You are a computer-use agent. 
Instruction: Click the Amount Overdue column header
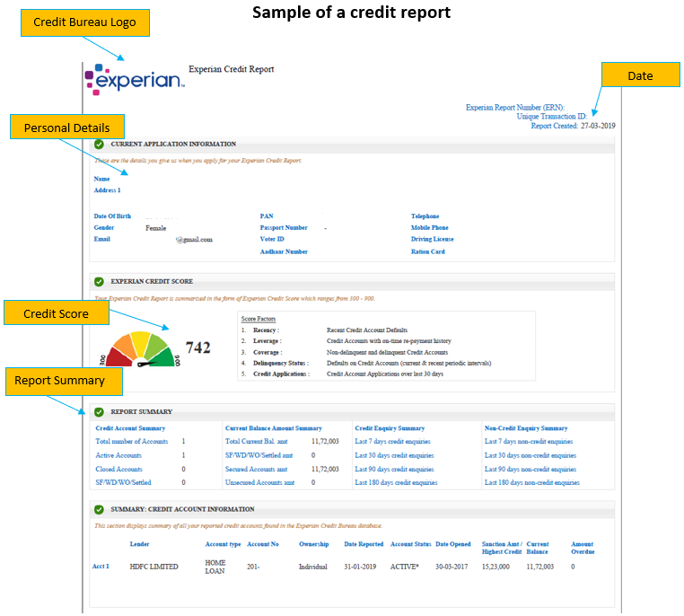(583, 548)
